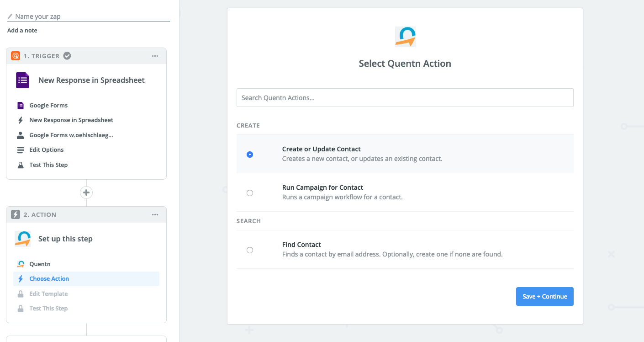Click the plus icon between steps
Viewport: 644px width, 342px height.
(x=86, y=192)
